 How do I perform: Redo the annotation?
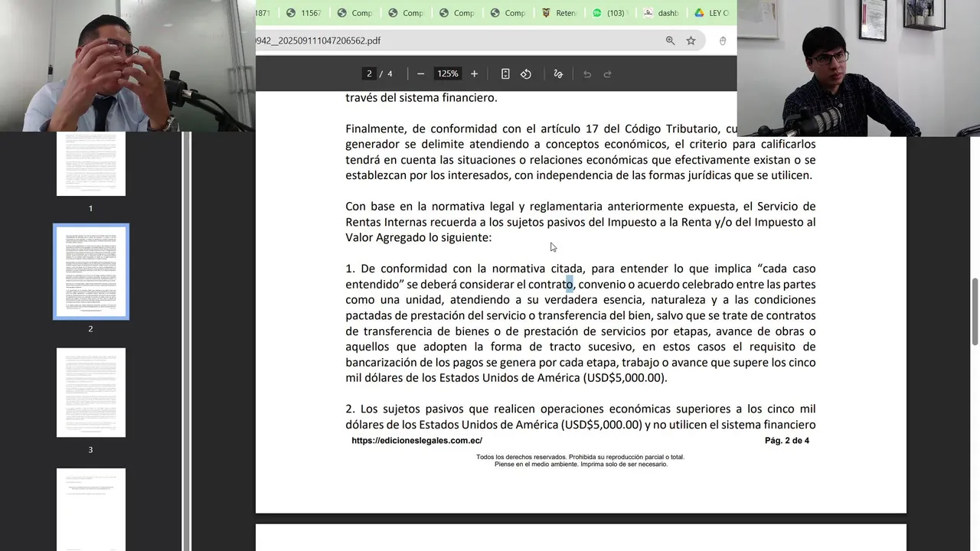point(608,73)
